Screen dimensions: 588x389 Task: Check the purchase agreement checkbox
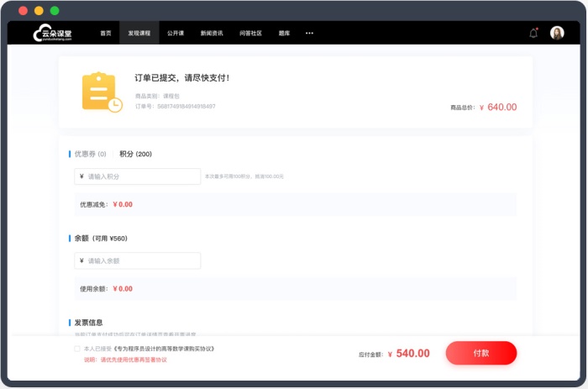(77, 349)
